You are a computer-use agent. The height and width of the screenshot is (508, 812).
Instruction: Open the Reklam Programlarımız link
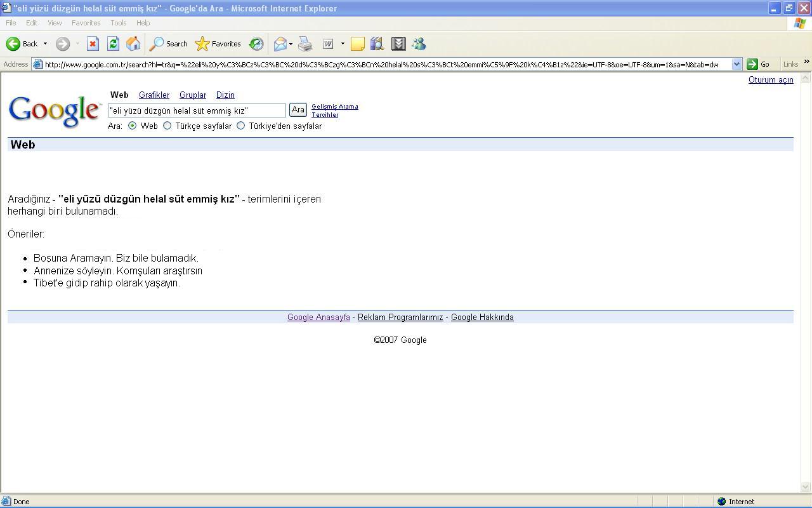400,317
